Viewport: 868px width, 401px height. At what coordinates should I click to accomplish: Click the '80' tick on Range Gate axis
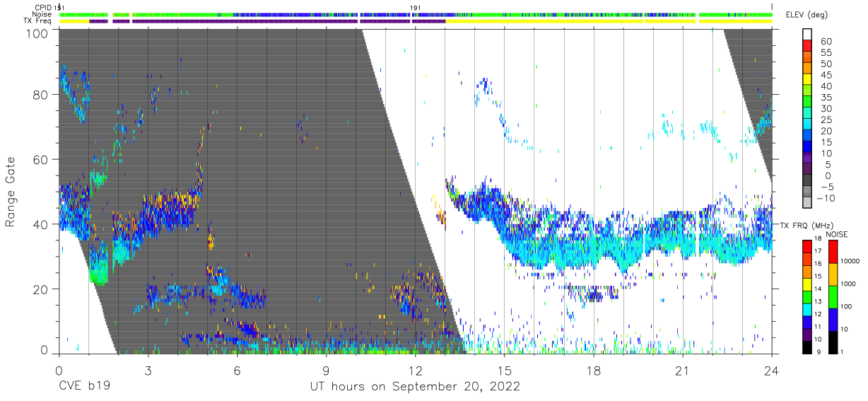point(42,95)
